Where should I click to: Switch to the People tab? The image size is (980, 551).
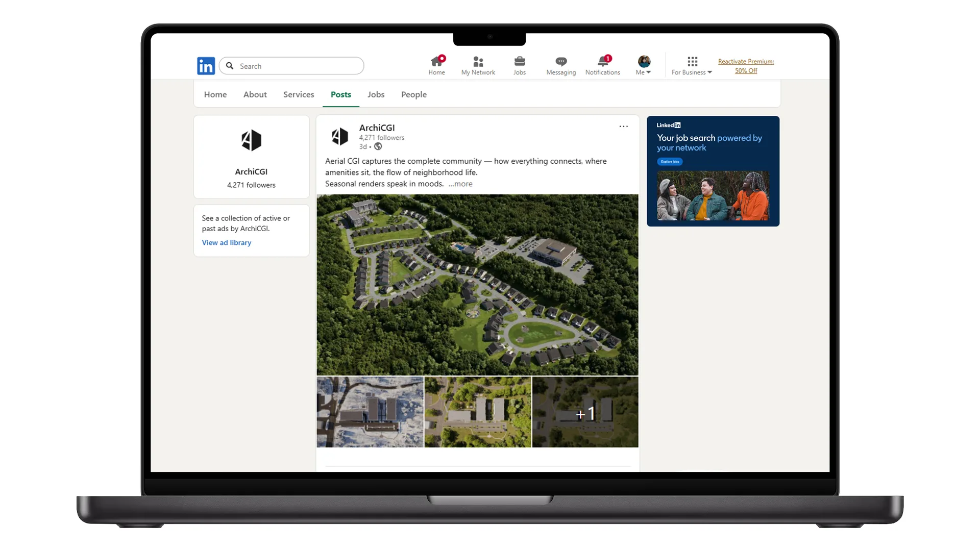413,94
